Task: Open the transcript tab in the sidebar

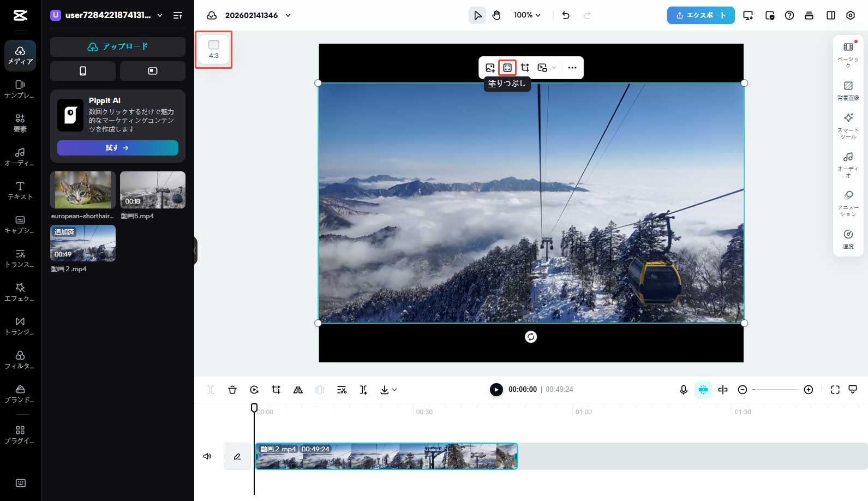Action: point(20,259)
